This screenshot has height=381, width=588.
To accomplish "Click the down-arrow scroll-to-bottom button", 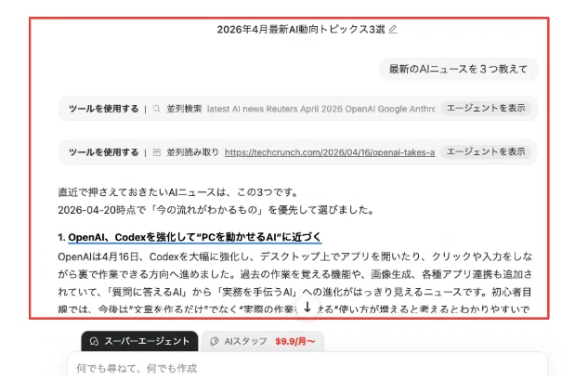I will pos(307,308).
